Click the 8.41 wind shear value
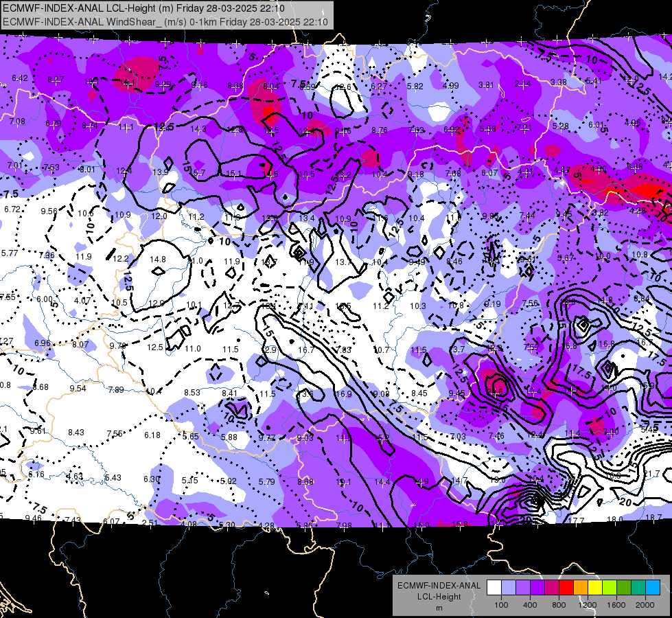Viewport: 672px width, 618px height. tap(230, 393)
